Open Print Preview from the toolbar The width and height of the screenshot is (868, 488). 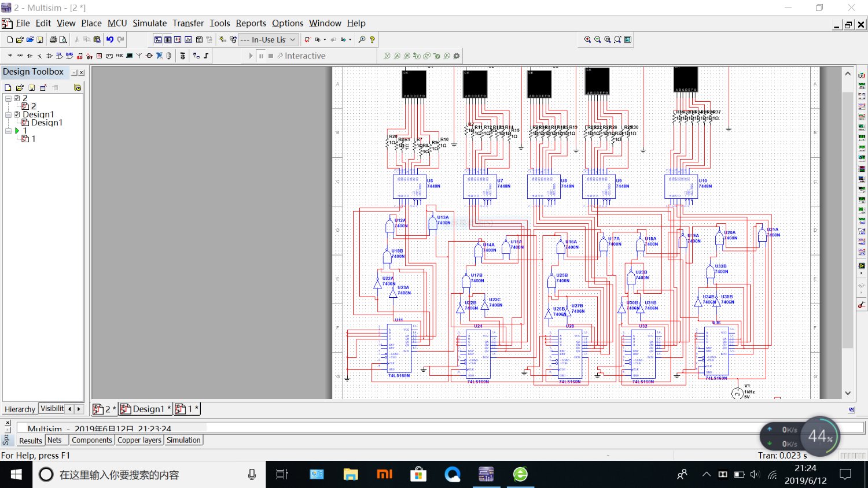(x=63, y=40)
